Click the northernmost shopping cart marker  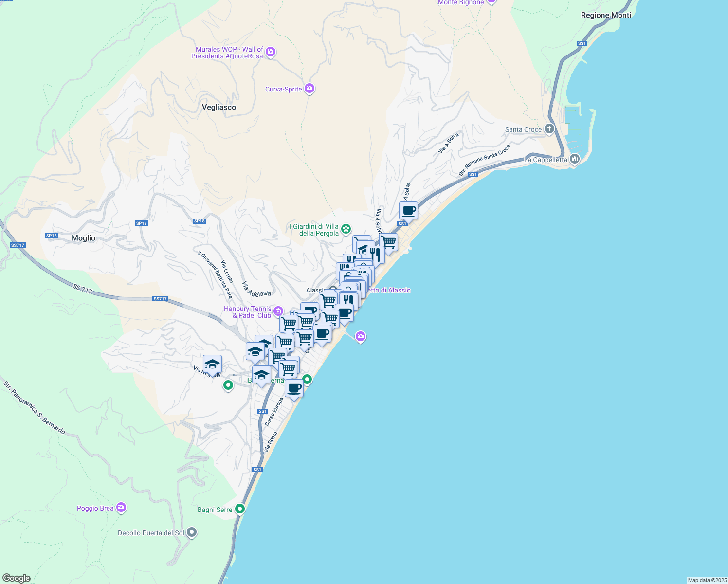pyautogui.click(x=388, y=242)
